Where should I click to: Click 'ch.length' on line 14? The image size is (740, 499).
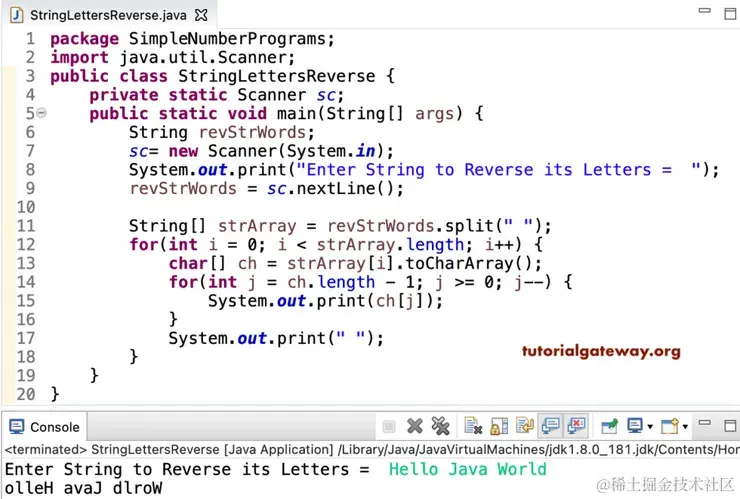(x=331, y=282)
